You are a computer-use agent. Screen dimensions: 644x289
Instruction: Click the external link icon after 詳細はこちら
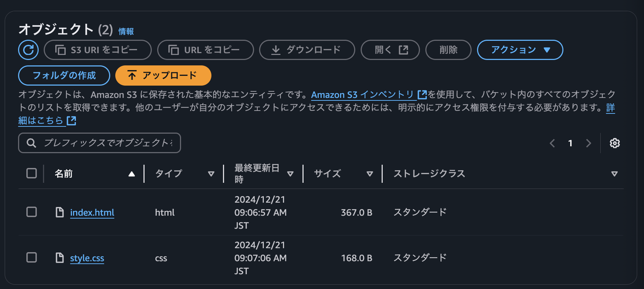[x=72, y=120]
